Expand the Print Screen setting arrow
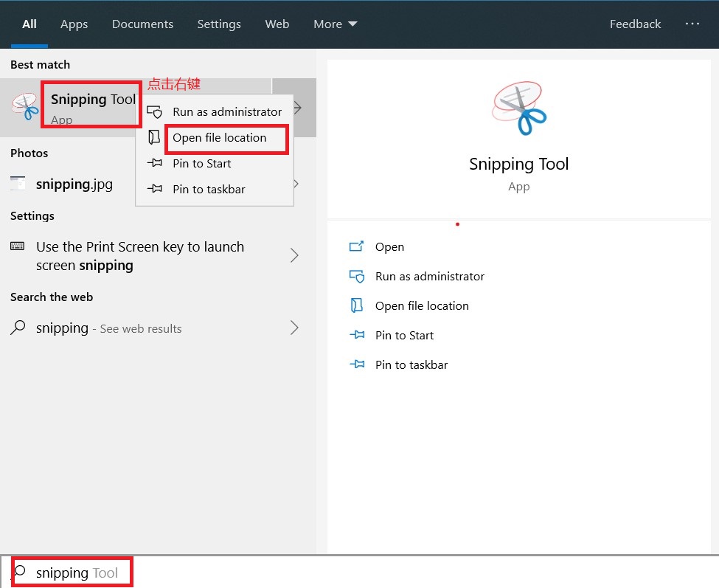Viewport: 719px width, 588px height. pos(295,255)
